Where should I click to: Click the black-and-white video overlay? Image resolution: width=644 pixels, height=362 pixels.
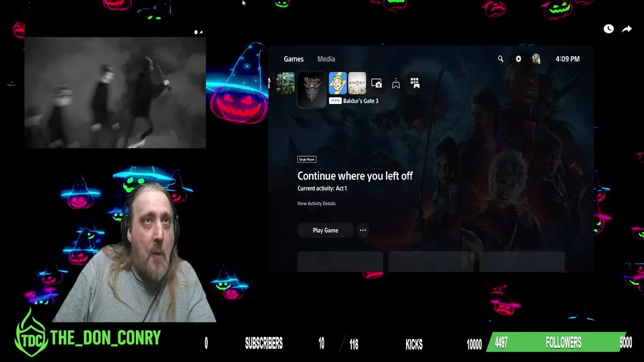(115, 93)
